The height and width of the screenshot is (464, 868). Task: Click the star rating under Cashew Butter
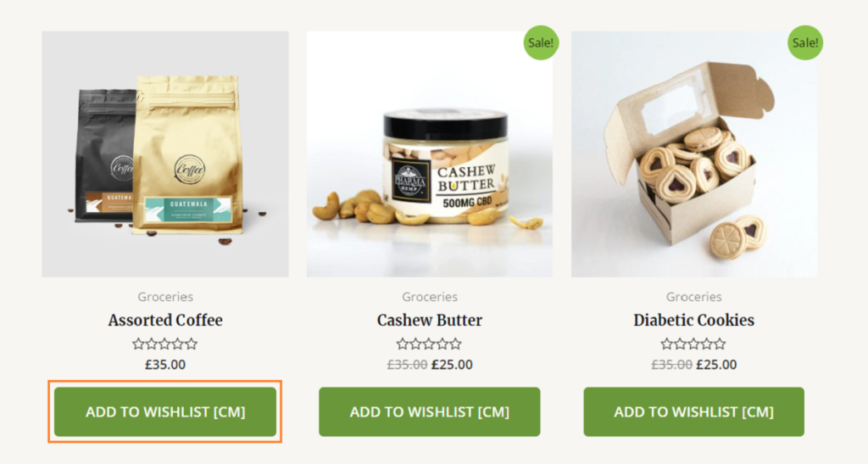click(x=429, y=344)
